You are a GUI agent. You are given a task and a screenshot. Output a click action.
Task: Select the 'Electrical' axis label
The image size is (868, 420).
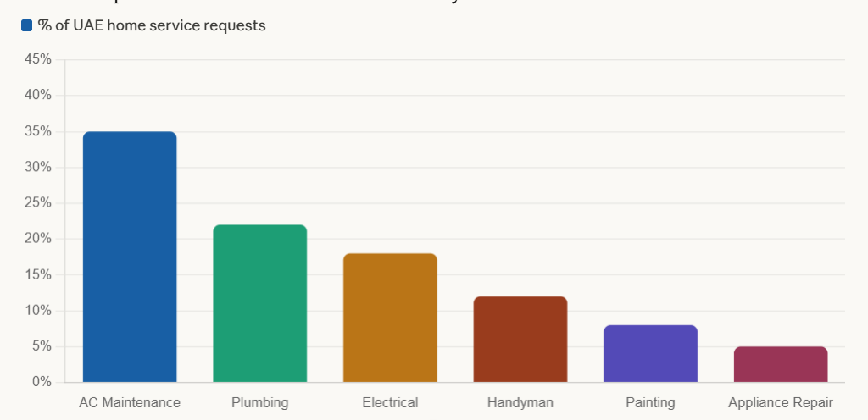point(390,402)
